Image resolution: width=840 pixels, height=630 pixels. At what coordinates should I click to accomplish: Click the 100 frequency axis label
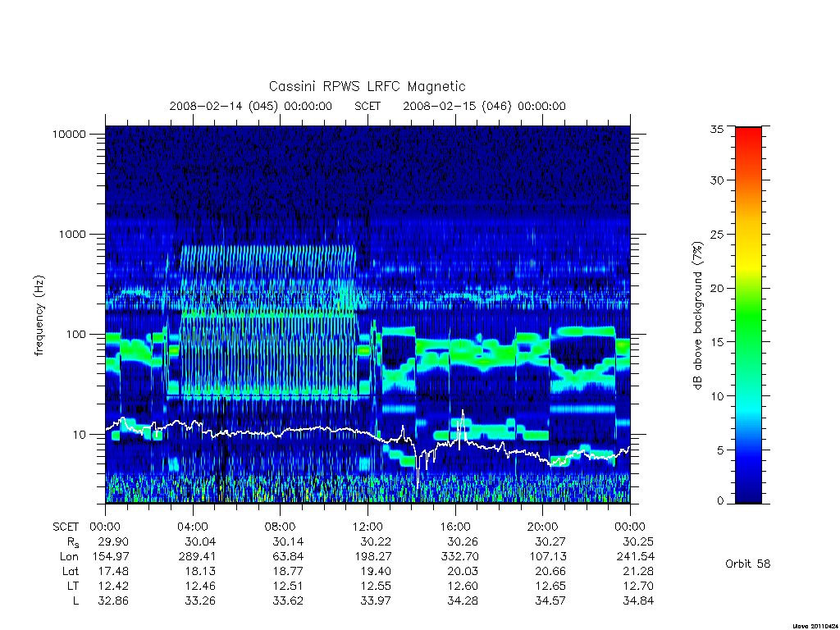pyautogui.click(x=75, y=335)
